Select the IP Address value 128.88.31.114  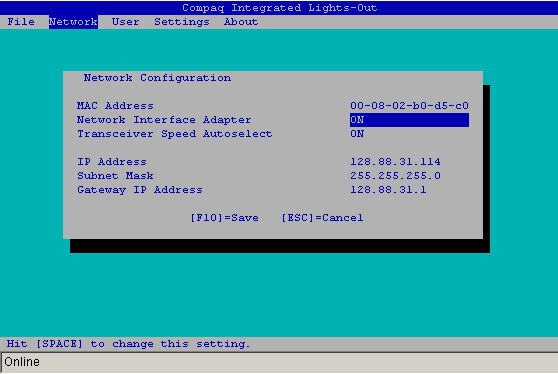(x=395, y=162)
